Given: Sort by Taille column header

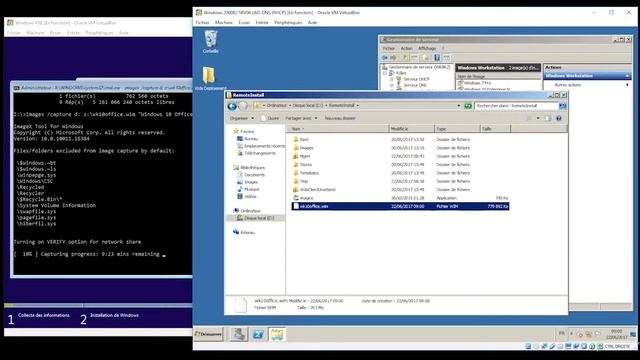Looking at the screenshot, I should 495,129.
